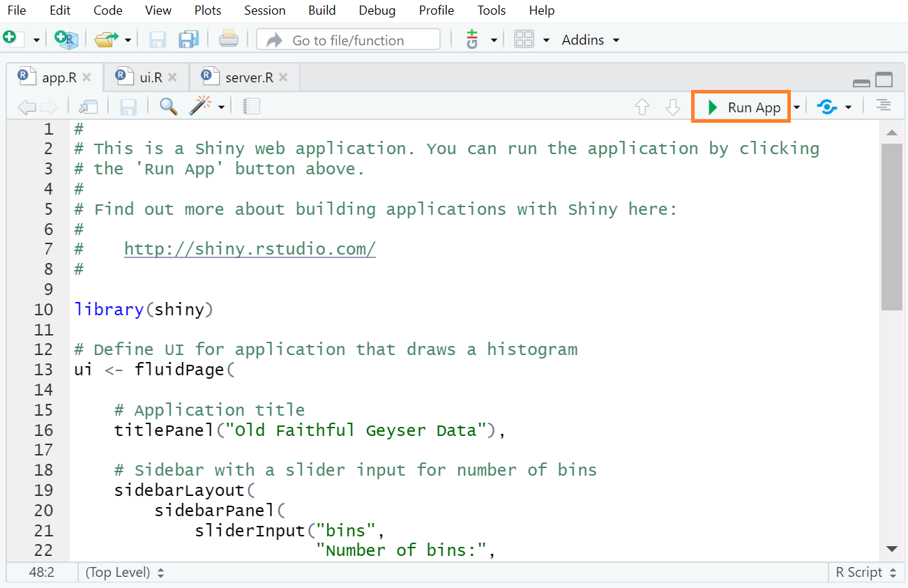Click the Save All documents icon
This screenshot has width=908, height=588.
(189, 40)
